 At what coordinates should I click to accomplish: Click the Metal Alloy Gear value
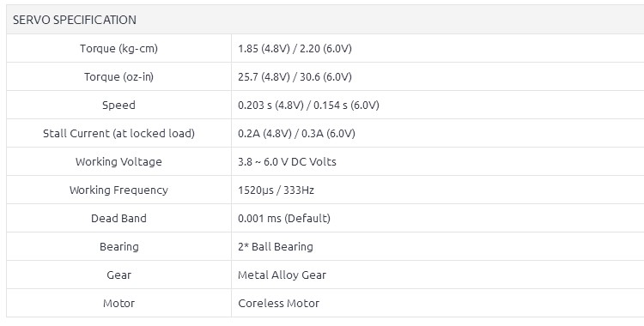coord(283,275)
